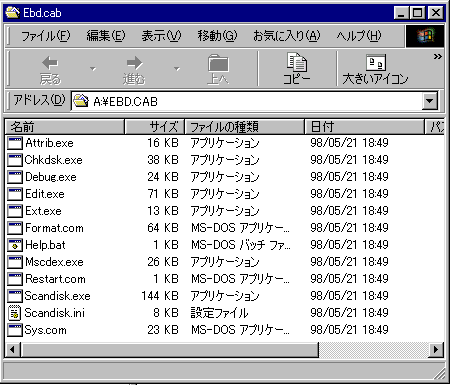450x385 pixels.
Task: Click the 144 KB size value
Action: 160,296
